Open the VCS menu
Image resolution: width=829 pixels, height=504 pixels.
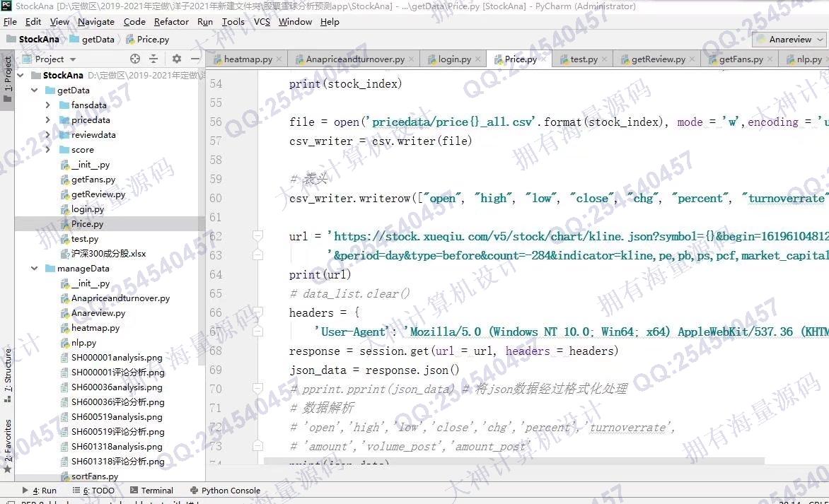point(262,22)
